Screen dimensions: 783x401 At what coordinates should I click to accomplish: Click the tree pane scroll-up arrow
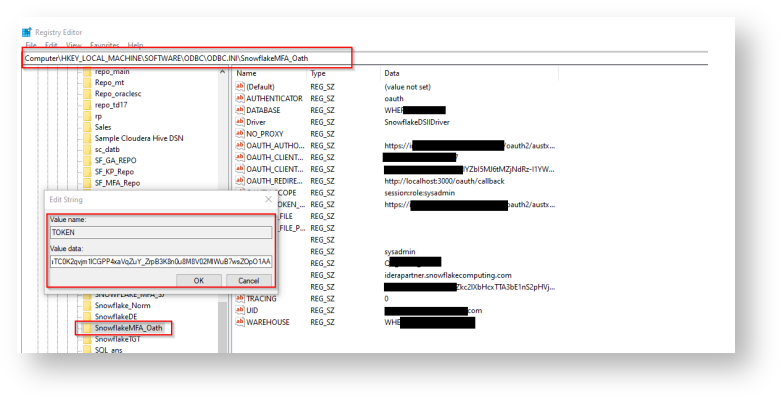[222, 72]
